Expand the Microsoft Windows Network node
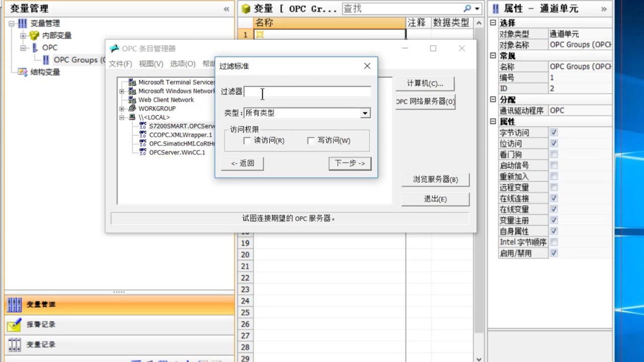644x362 pixels. [x=121, y=92]
